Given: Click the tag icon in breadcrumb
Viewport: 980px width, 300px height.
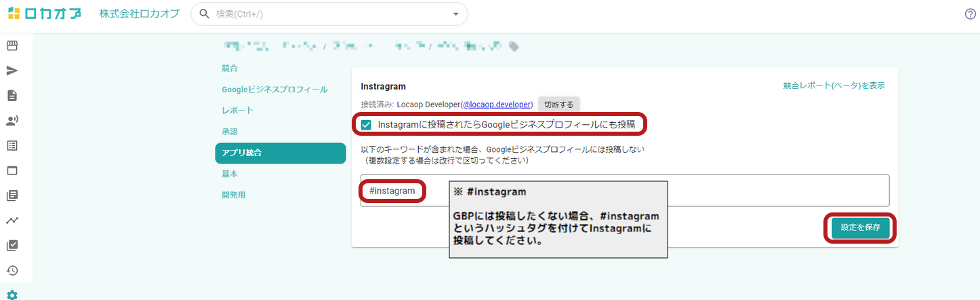Looking at the screenshot, I should tap(514, 47).
